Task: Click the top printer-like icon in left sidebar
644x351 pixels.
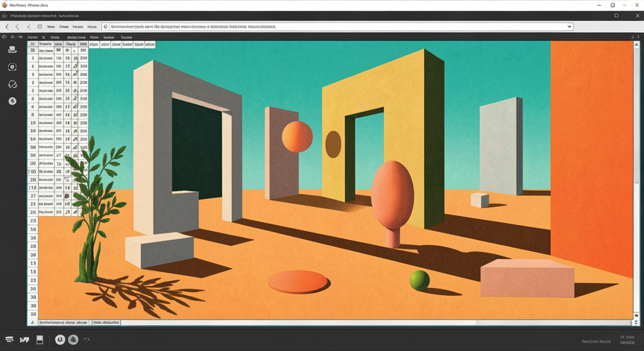Action: 13,50
